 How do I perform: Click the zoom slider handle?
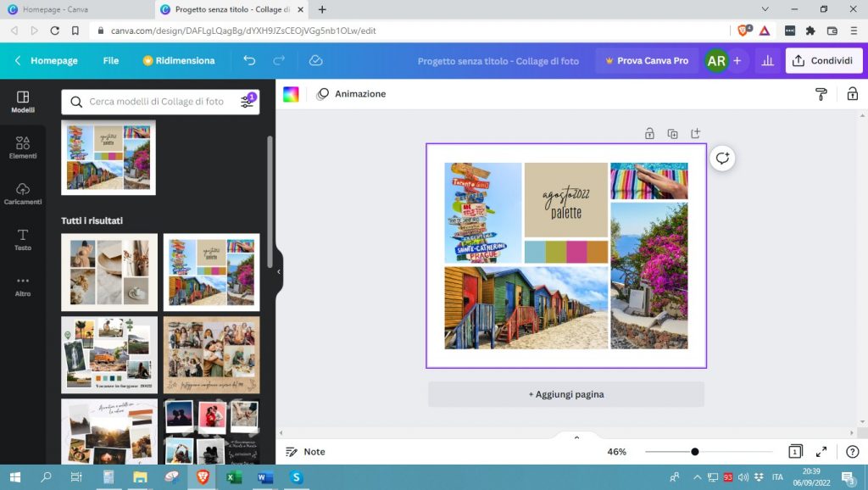[695, 452]
